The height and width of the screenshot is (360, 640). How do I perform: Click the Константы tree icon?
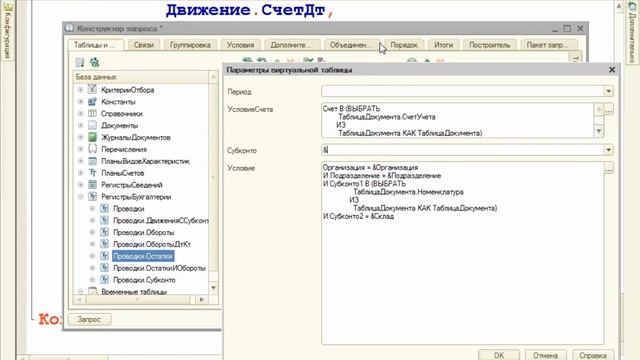click(x=92, y=101)
